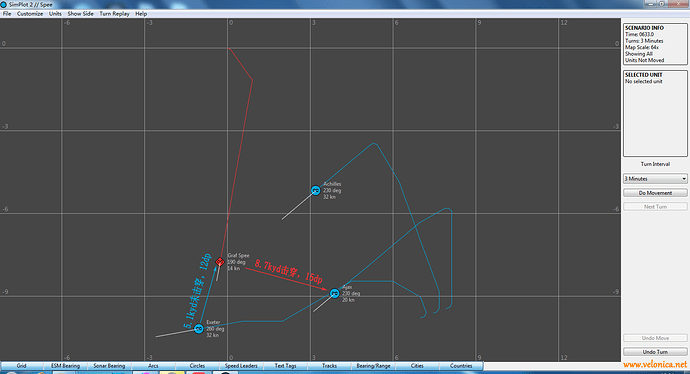Toggle the Arcs overlay
The width and height of the screenshot is (690, 374).
point(153,366)
